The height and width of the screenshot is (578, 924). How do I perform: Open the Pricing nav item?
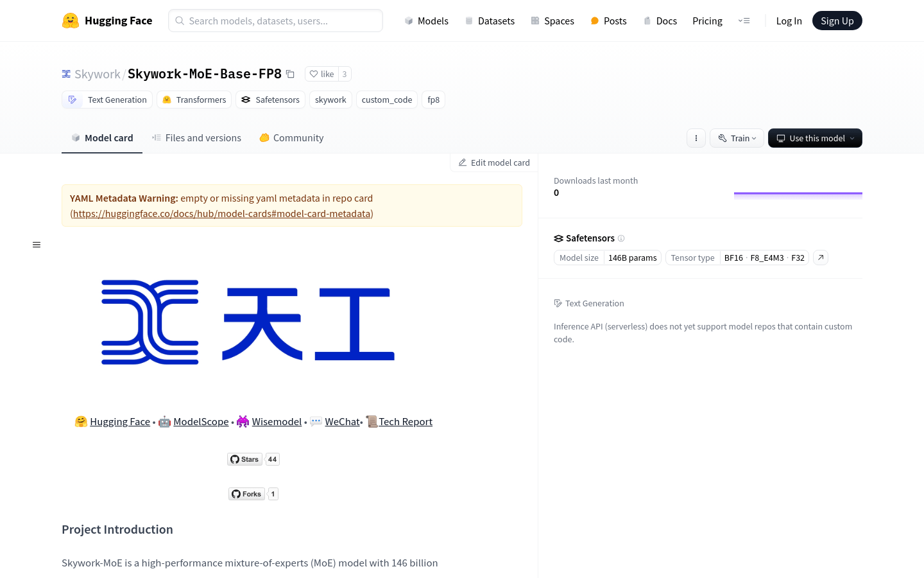(x=707, y=21)
